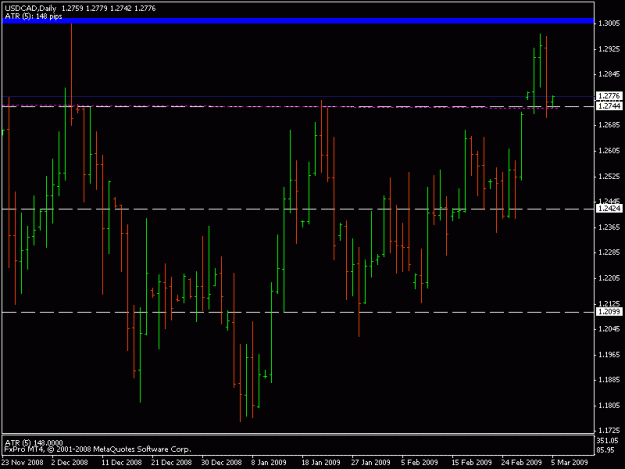Click the 21 Dec 2008 date label
Image resolution: width=625 pixels, height=469 pixels.
click(171, 462)
